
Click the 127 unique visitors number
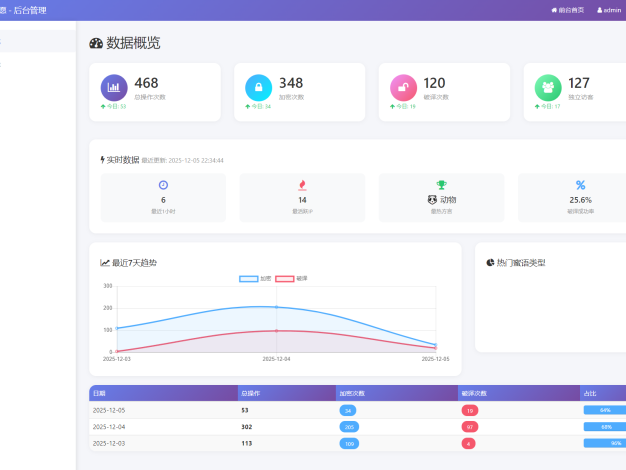pyautogui.click(x=579, y=83)
